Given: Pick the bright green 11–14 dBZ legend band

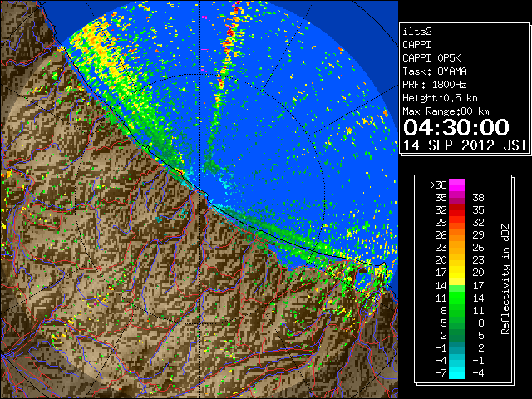Looking at the screenshot, I should point(457,298).
